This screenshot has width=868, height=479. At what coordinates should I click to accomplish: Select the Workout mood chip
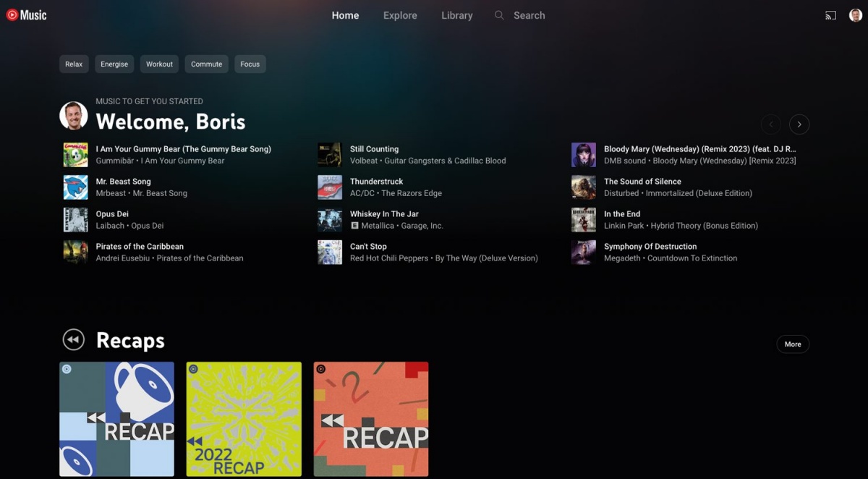coord(159,64)
